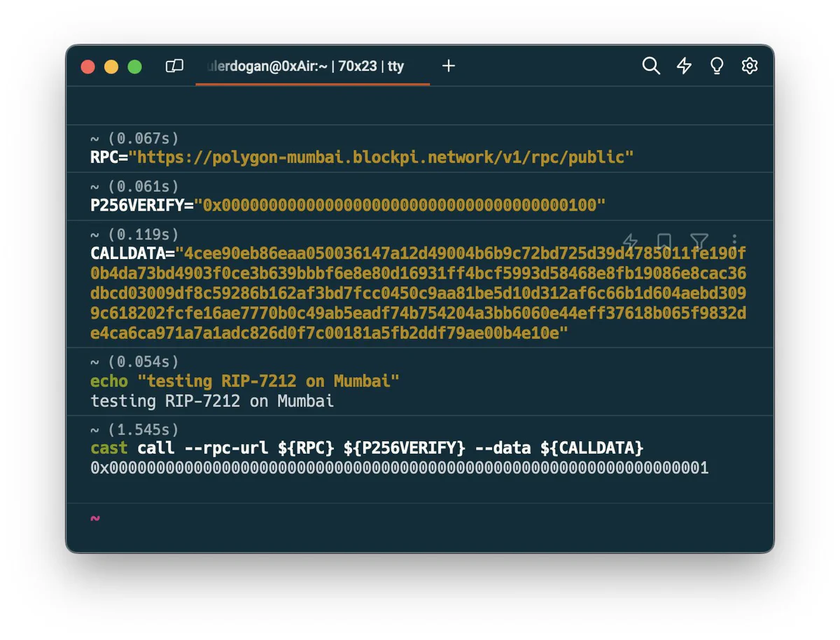Image resolution: width=840 pixels, height=640 pixels.
Task: Click the CALLDATA line starting with 0b4da73bd
Action: click(419, 273)
